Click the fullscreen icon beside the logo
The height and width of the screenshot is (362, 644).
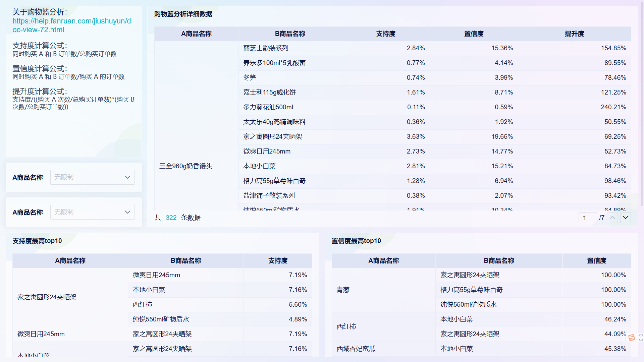(x=641, y=338)
